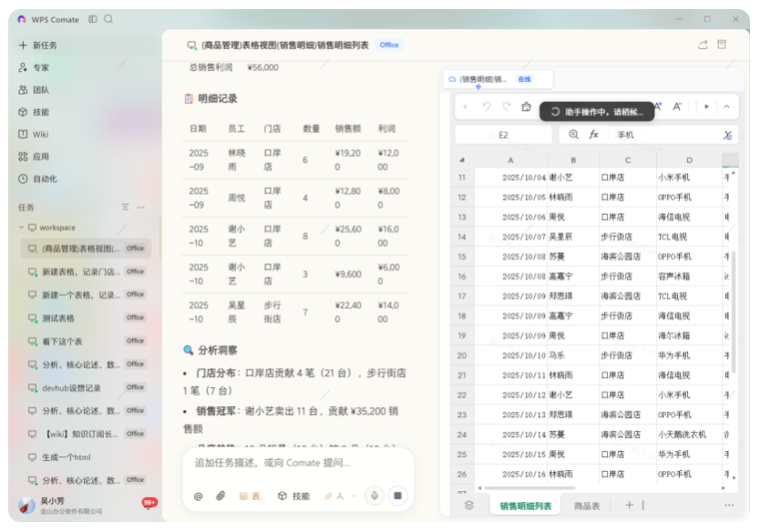Click the back arrow in the spreadsheet toolbar

tap(466, 107)
